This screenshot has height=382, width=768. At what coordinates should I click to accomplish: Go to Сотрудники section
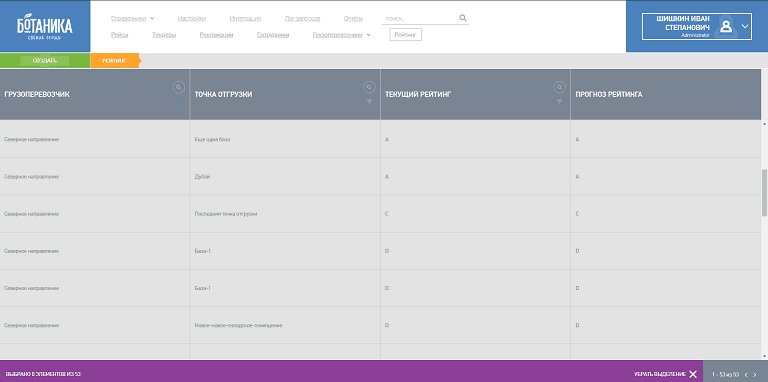(273, 35)
